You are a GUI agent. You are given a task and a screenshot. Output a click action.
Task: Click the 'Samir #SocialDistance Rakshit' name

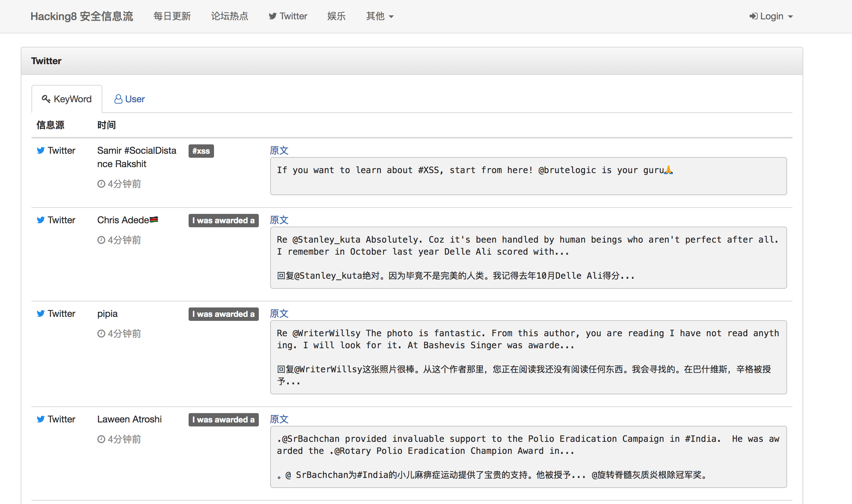(x=136, y=157)
